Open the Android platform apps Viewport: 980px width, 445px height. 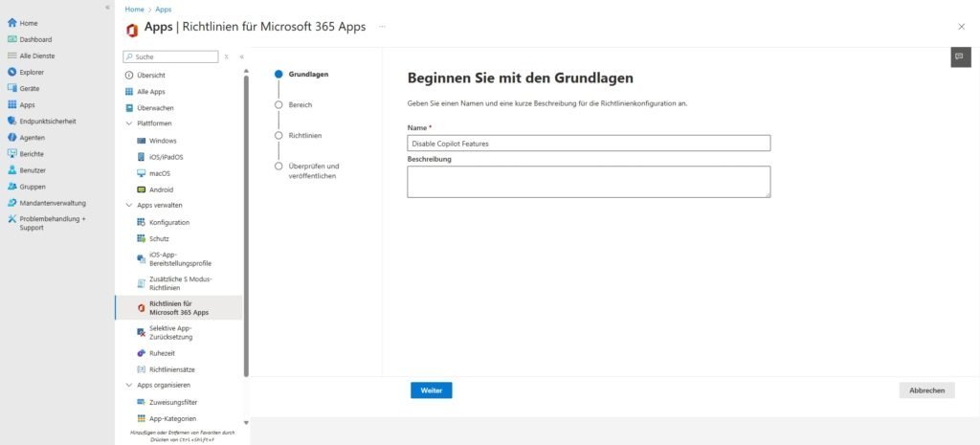[161, 189]
